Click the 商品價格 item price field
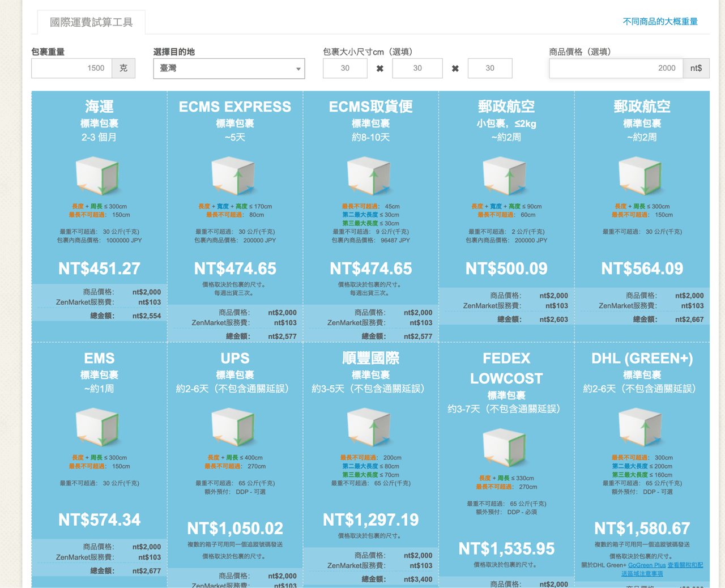 (616, 68)
